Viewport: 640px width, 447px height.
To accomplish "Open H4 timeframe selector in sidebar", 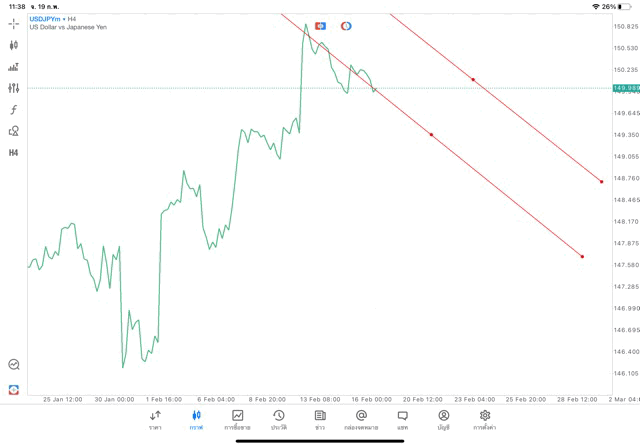I will pos(14,152).
